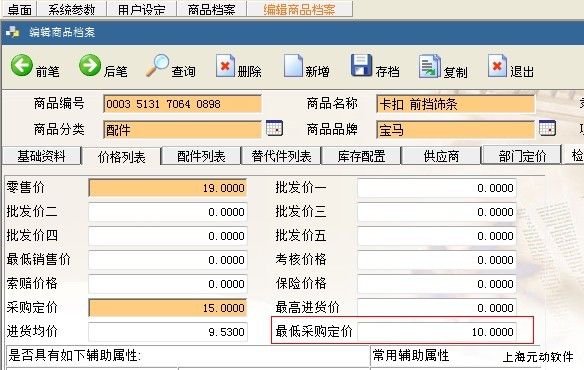Open the 供应商 tab
This screenshot has width=584, height=370.
coord(441,156)
